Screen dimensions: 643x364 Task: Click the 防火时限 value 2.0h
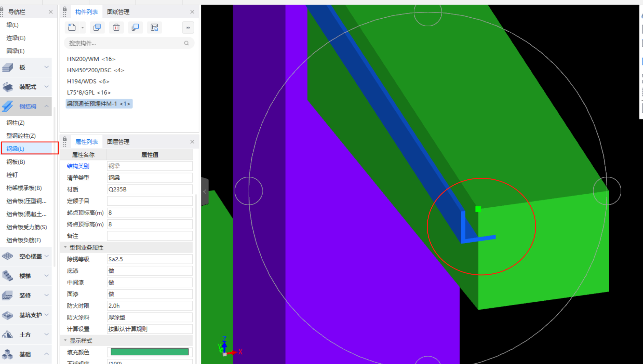[150, 306]
